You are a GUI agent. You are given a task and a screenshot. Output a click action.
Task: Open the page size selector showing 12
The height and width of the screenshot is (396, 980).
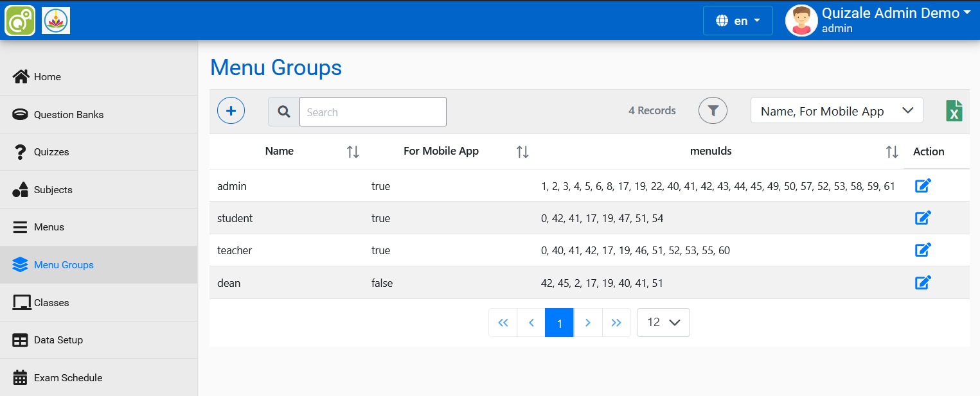point(663,322)
